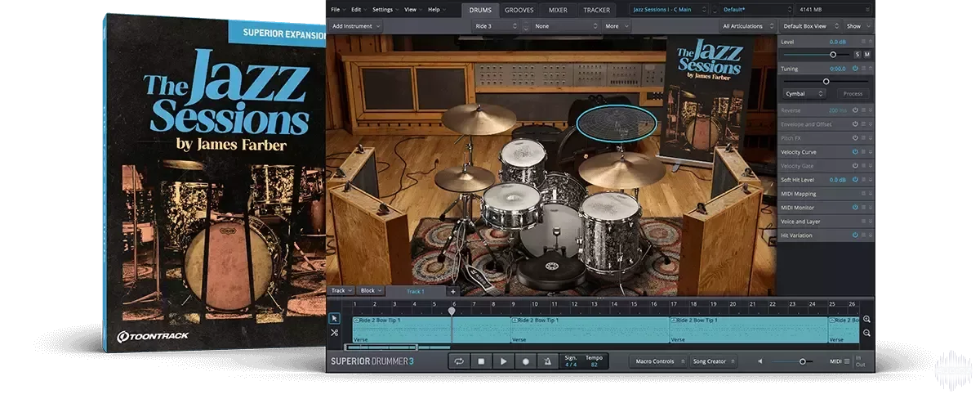The image size is (980, 399).
Task: Open the MIDI menu icon in the transport bar
Action: point(846,361)
